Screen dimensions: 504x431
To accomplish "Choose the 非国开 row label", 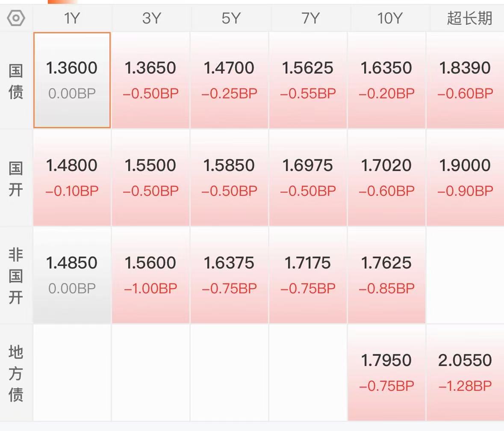I will [x=16, y=276].
